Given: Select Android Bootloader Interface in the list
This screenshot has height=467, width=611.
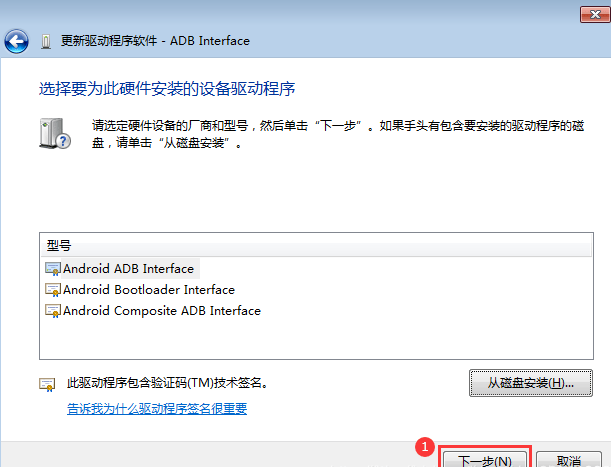Looking at the screenshot, I should pyautogui.click(x=149, y=290).
